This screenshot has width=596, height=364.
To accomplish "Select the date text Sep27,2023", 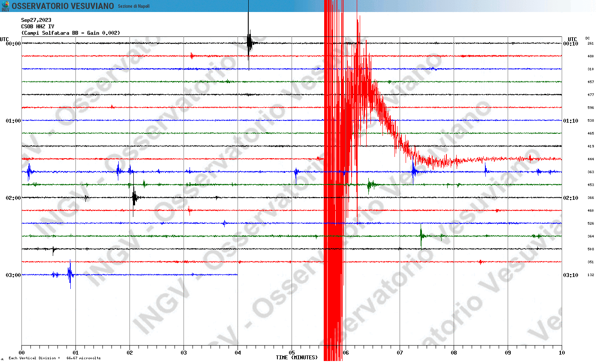I will coord(36,20).
